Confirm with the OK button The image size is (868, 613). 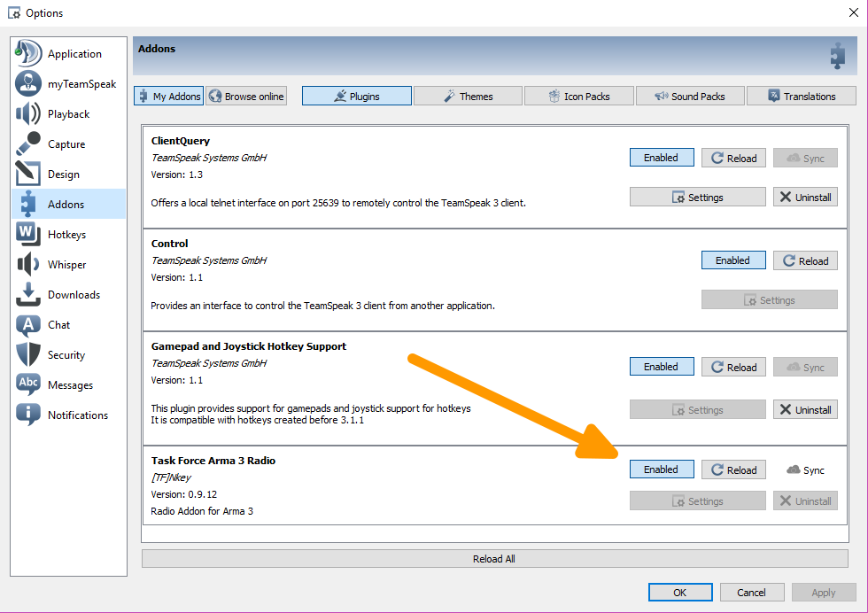tap(680, 593)
